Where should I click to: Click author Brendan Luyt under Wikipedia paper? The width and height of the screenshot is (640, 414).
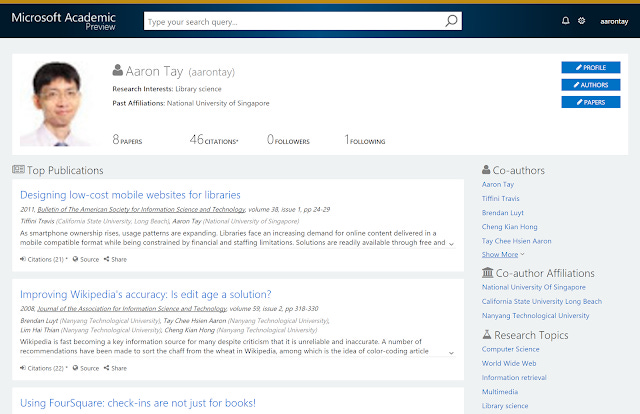[39, 321]
